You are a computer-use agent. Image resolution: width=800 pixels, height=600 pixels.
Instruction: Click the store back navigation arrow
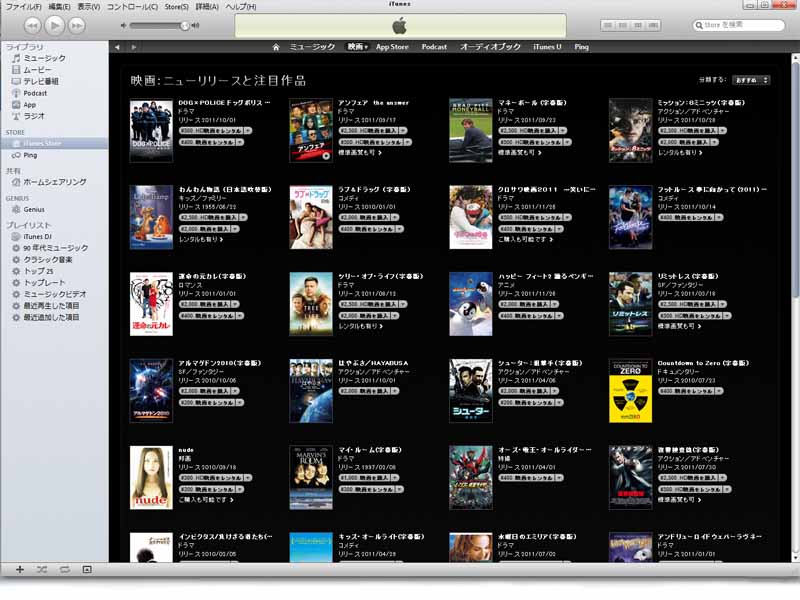tap(117, 47)
